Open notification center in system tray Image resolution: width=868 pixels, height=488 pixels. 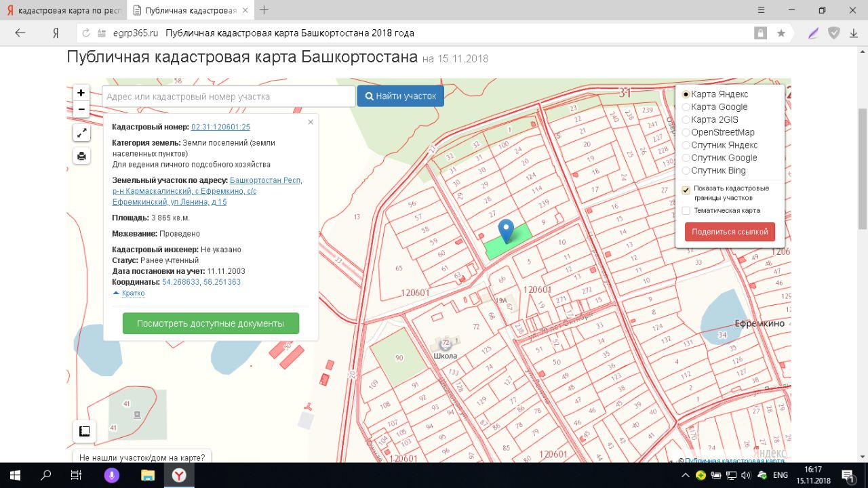pos(848,475)
